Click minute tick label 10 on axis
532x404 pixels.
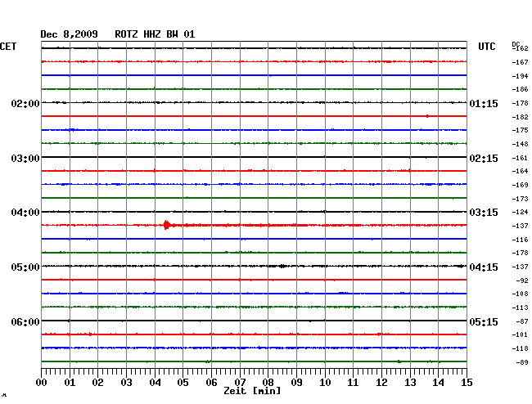coord(325,383)
